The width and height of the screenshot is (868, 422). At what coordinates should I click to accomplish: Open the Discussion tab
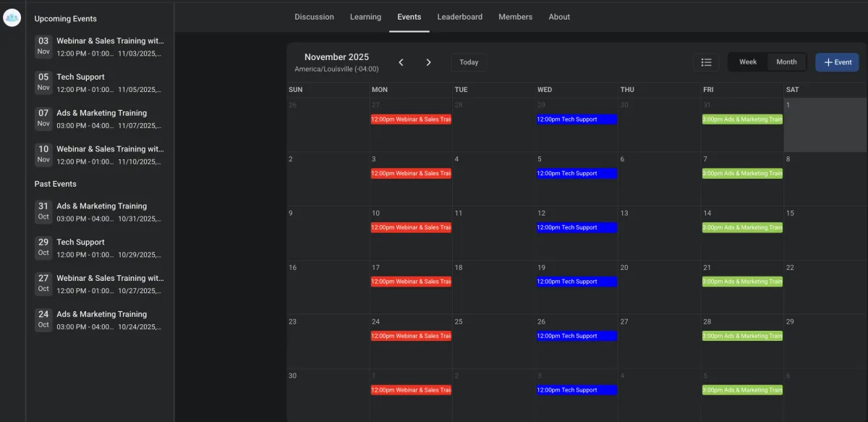314,17
